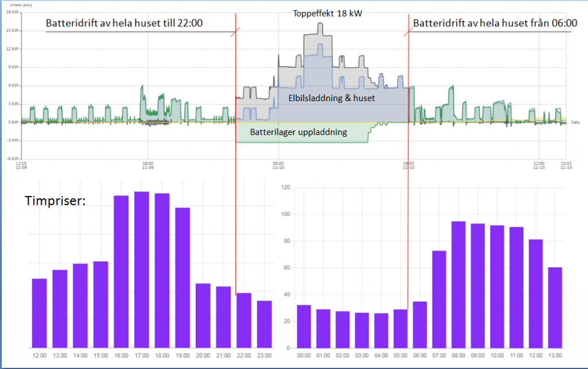The height and width of the screenshot is (369, 588).
Task: Select the 'Timpriser:' title
Action: (55, 201)
